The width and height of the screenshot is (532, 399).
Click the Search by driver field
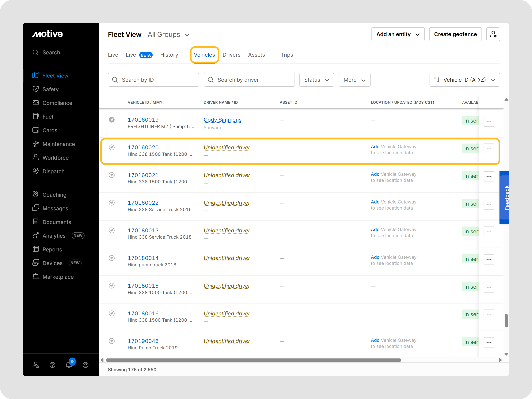249,80
